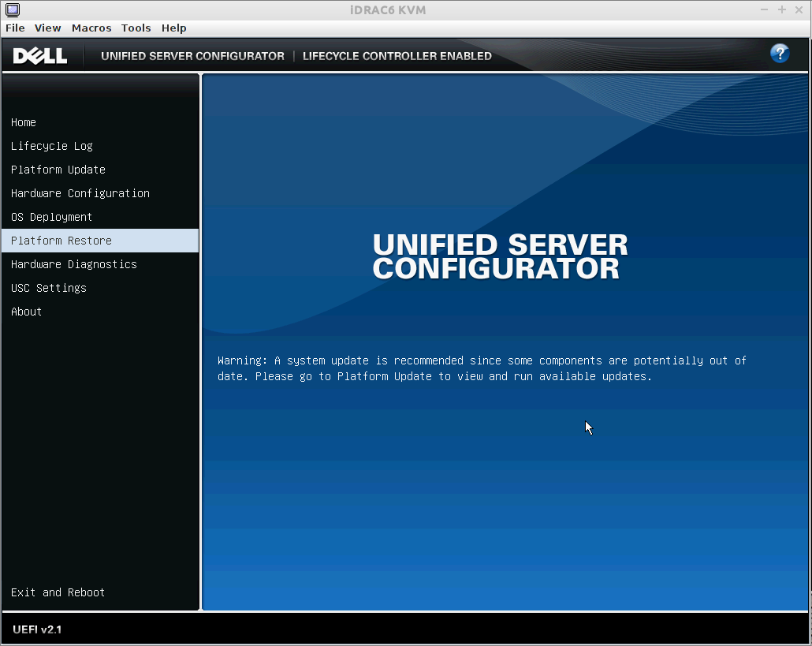The height and width of the screenshot is (646, 812).
Task: Open Hardware Configuration section
Action: [80, 193]
